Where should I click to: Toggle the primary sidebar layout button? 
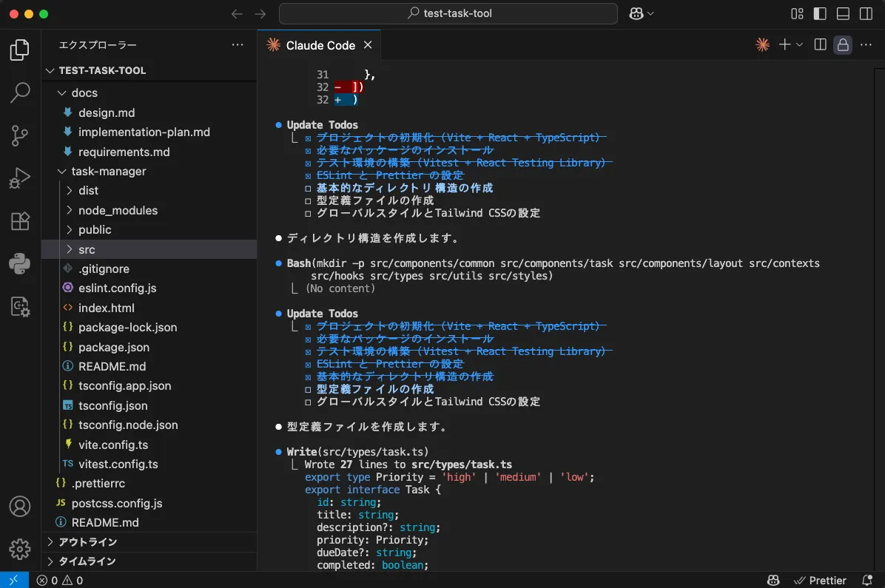[819, 13]
